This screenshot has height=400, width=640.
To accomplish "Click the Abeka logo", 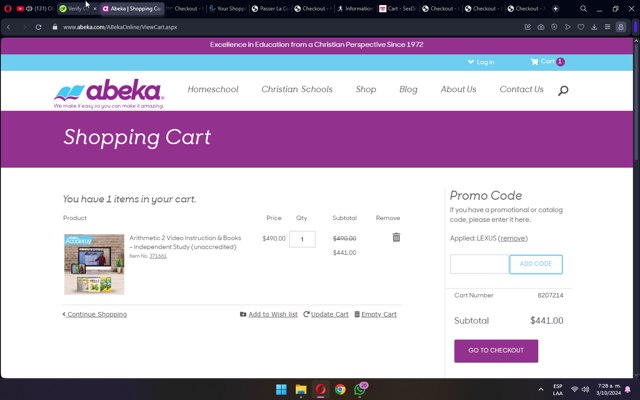I will (x=109, y=93).
